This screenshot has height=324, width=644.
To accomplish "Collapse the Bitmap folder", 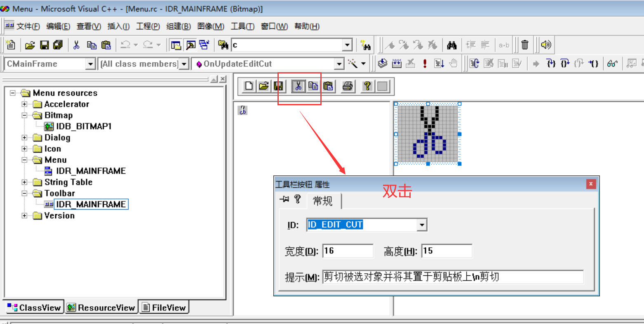I will point(24,116).
